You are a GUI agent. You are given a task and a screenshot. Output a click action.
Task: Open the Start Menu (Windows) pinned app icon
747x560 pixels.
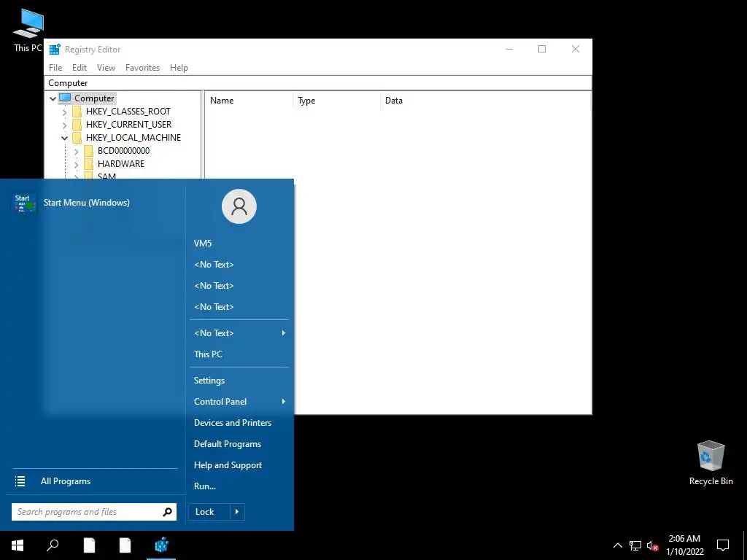(x=25, y=203)
